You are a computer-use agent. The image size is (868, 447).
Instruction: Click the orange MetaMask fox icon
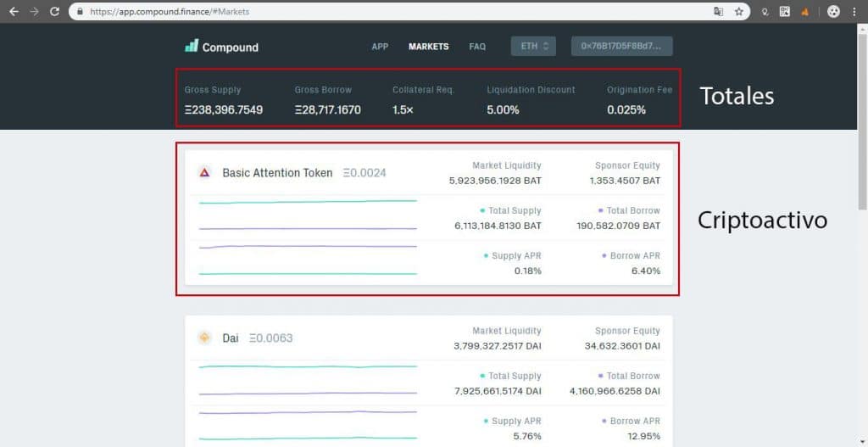click(x=805, y=12)
